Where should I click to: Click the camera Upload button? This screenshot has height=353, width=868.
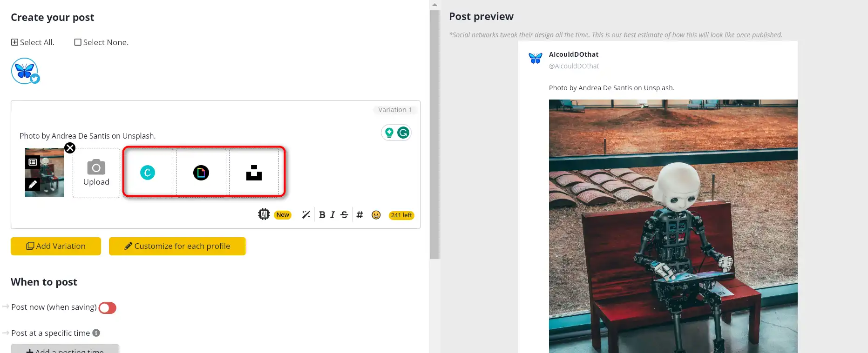(x=96, y=173)
